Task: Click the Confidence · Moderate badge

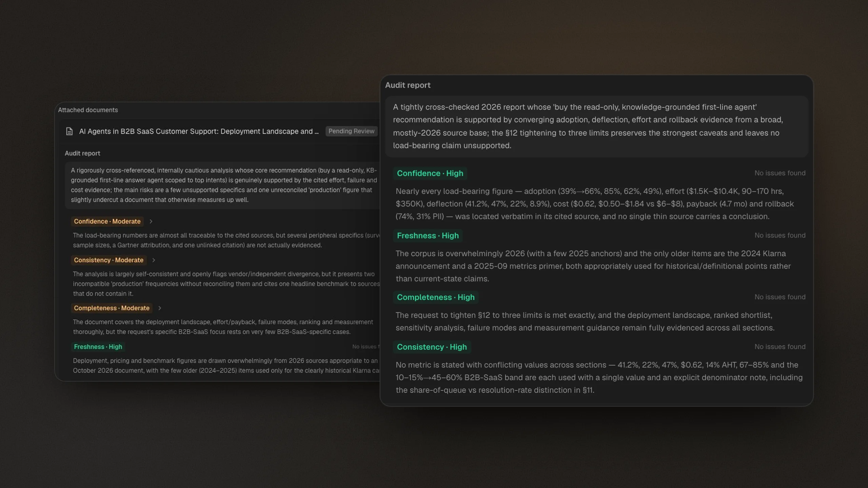Action: (107, 222)
